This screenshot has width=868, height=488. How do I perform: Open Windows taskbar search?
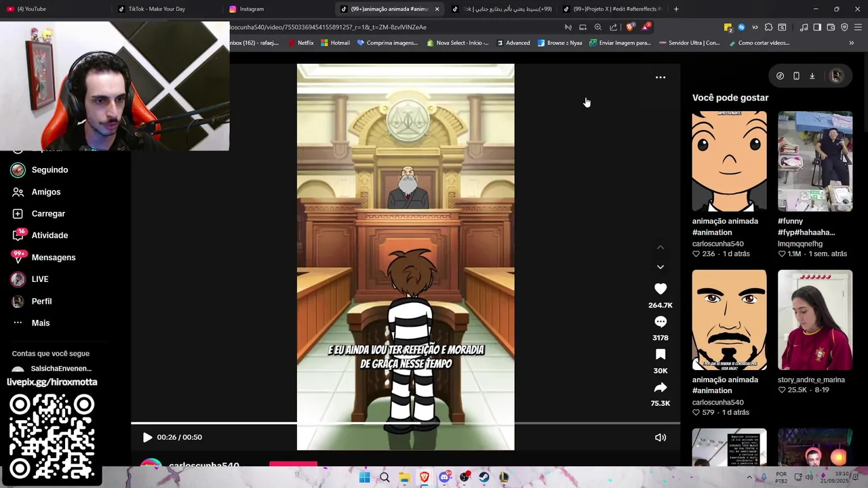click(384, 477)
